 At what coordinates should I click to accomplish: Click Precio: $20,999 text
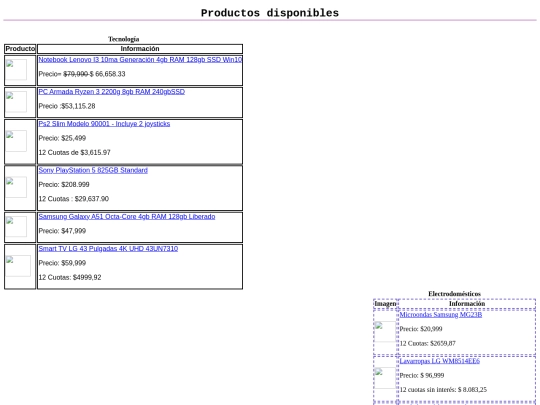(x=421, y=329)
